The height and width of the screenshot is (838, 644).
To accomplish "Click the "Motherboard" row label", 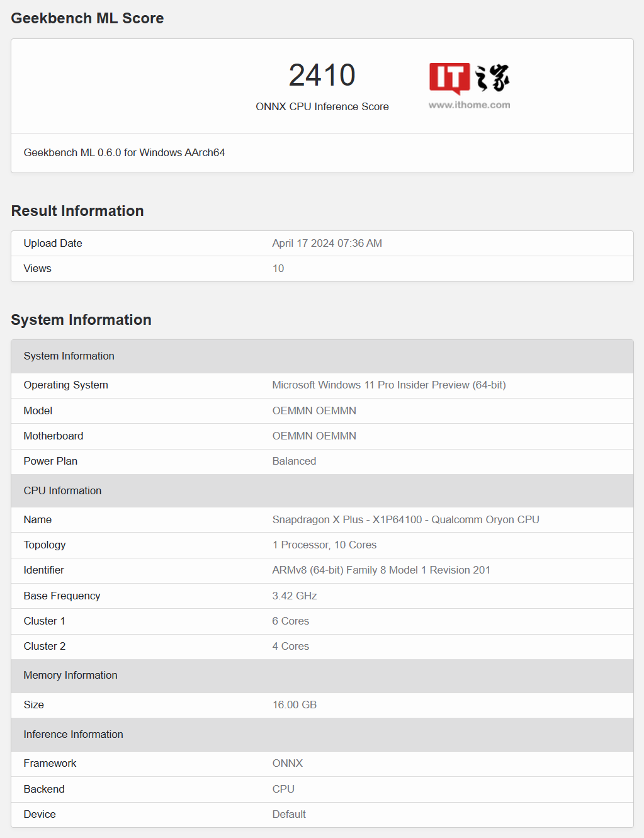I will [x=54, y=436].
